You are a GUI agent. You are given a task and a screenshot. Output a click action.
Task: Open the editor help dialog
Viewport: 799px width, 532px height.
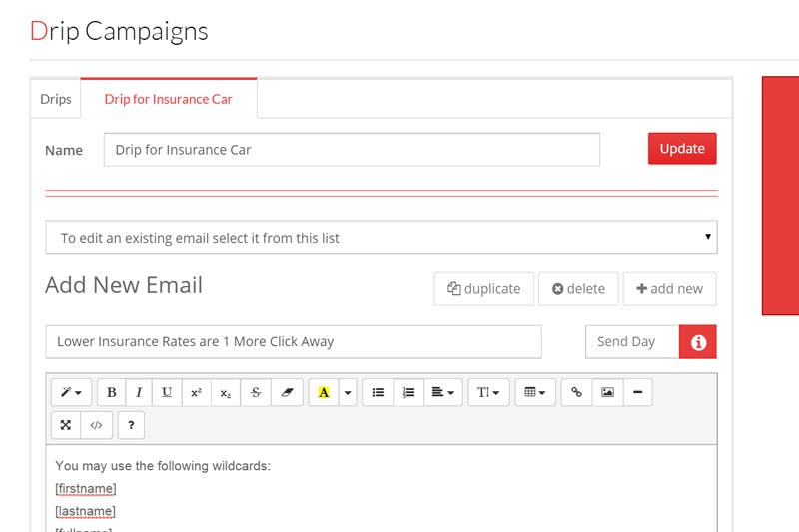click(131, 425)
